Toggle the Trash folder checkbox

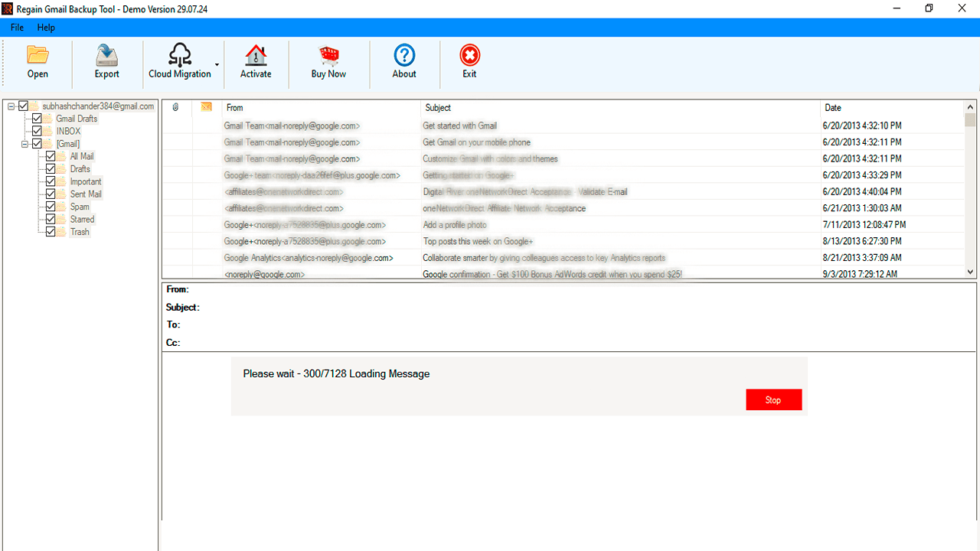tap(51, 232)
